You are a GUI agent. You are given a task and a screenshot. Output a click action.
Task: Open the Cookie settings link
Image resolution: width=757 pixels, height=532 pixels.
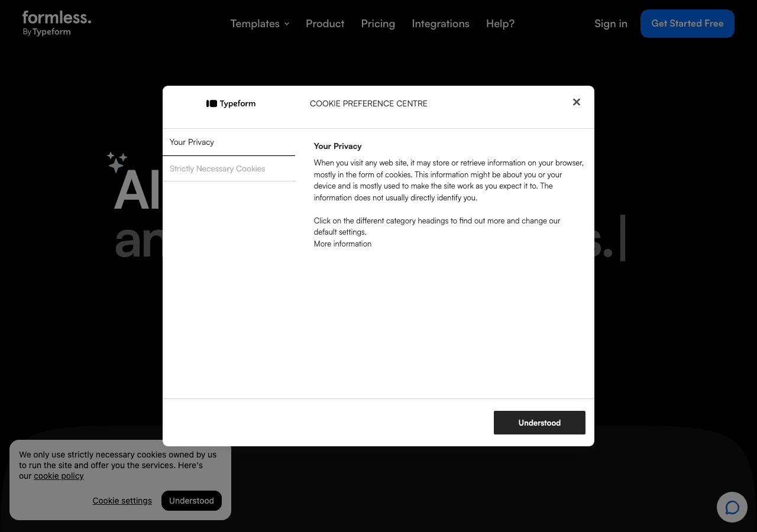tap(122, 501)
